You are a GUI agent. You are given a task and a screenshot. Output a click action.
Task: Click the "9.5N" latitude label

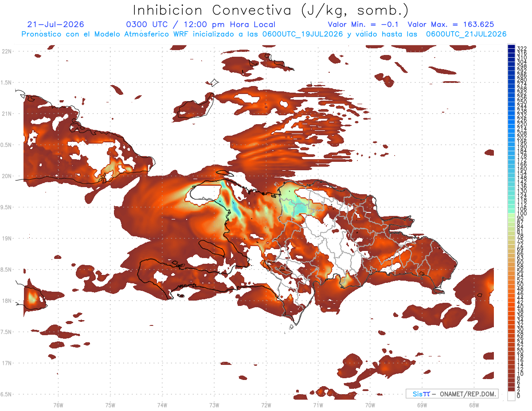click(7, 207)
